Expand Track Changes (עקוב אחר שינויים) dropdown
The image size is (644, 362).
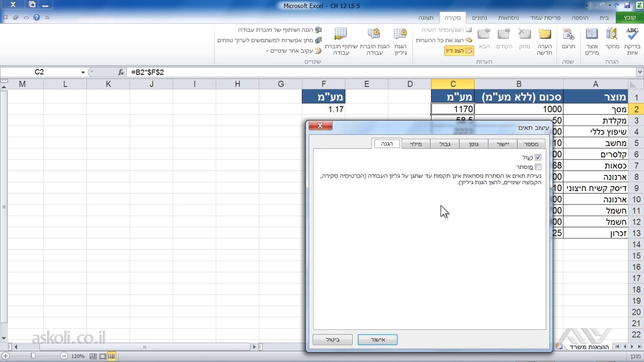click(294, 51)
